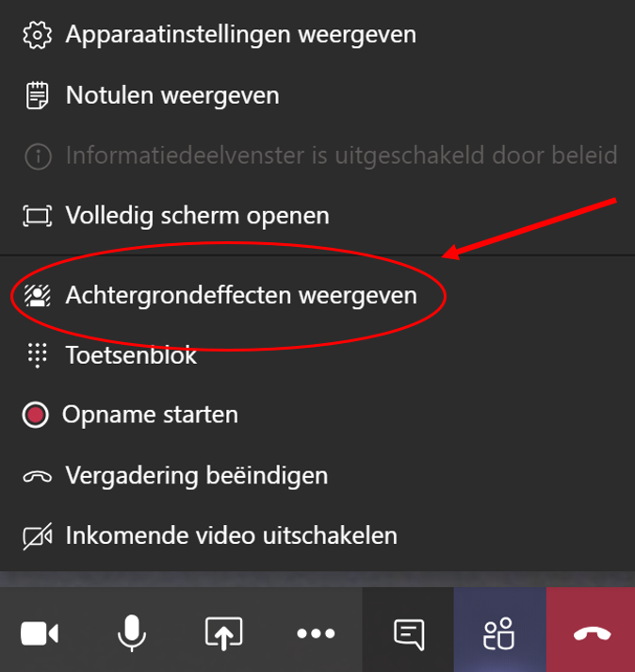Hang up with the red phone button
The image size is (635, 672).
click(592, 634)
